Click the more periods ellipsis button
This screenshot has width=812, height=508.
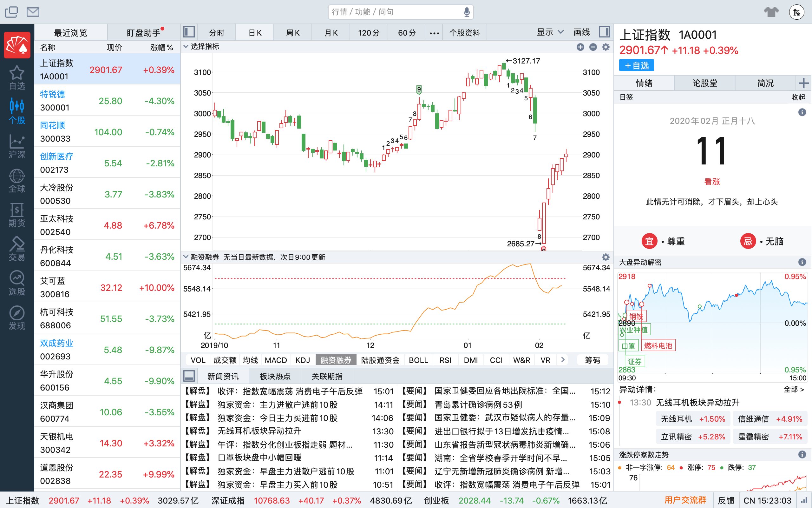pos(435,33)
